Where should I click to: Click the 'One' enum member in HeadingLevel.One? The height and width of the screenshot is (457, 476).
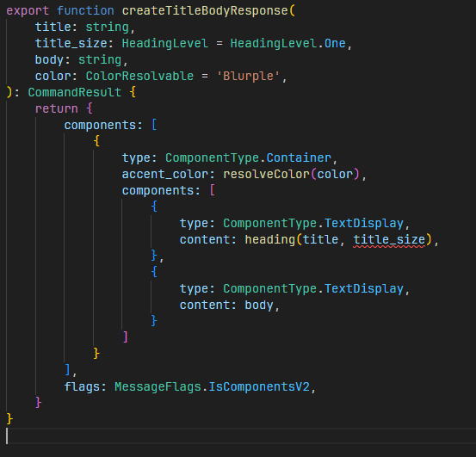coord(335,43)
